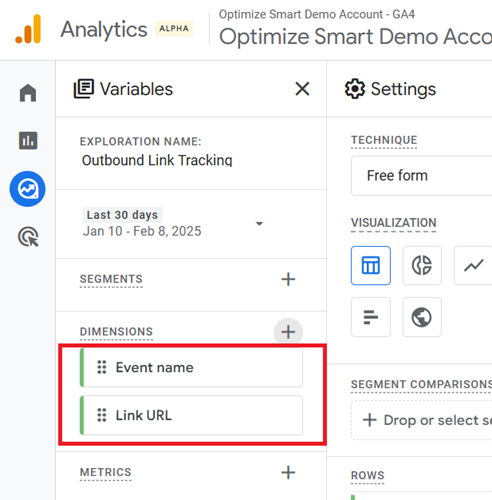Click the Settings heading

pyautogui.click(x=403, y=89)
